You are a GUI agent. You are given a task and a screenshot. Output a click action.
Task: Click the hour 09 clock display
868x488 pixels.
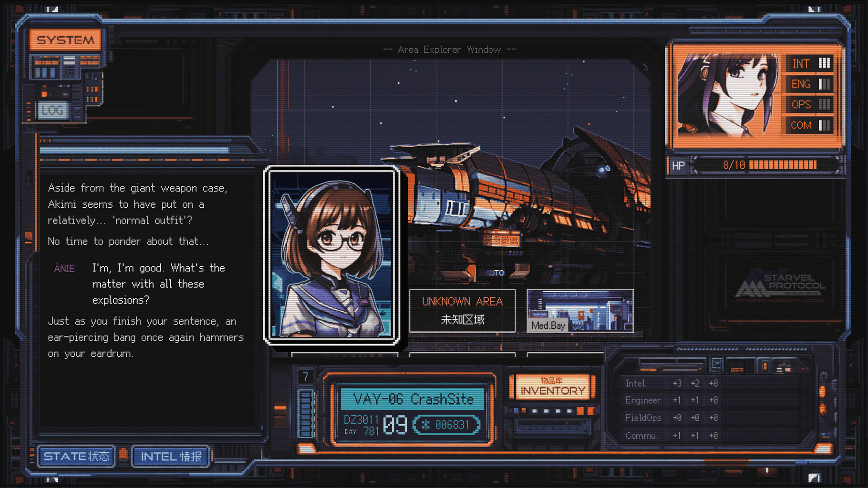tap(395, 425)
